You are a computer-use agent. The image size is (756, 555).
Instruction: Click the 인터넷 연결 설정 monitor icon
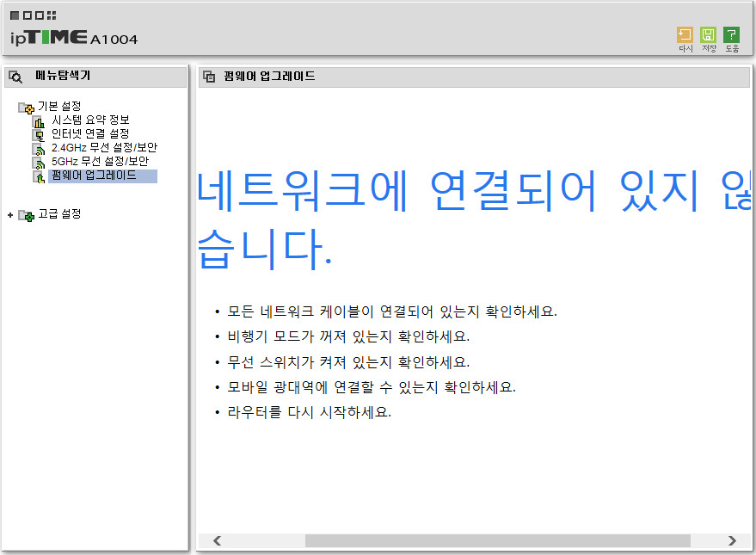(39, 135)
